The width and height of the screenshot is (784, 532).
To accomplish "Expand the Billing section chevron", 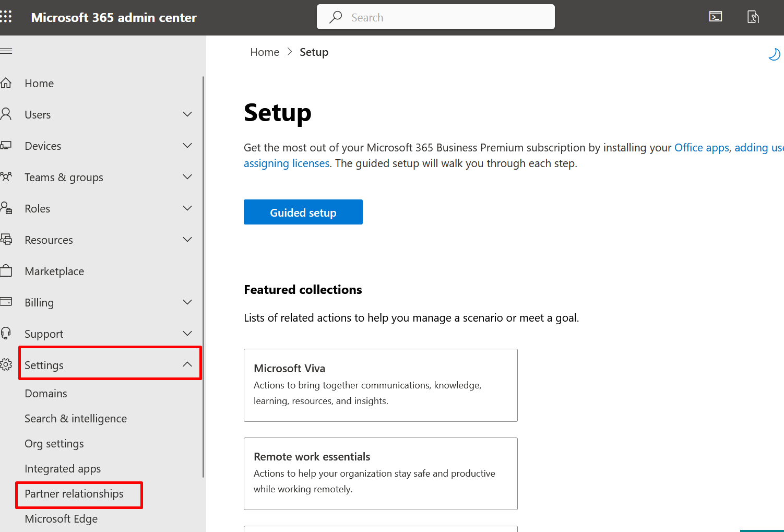I will 187,302.
